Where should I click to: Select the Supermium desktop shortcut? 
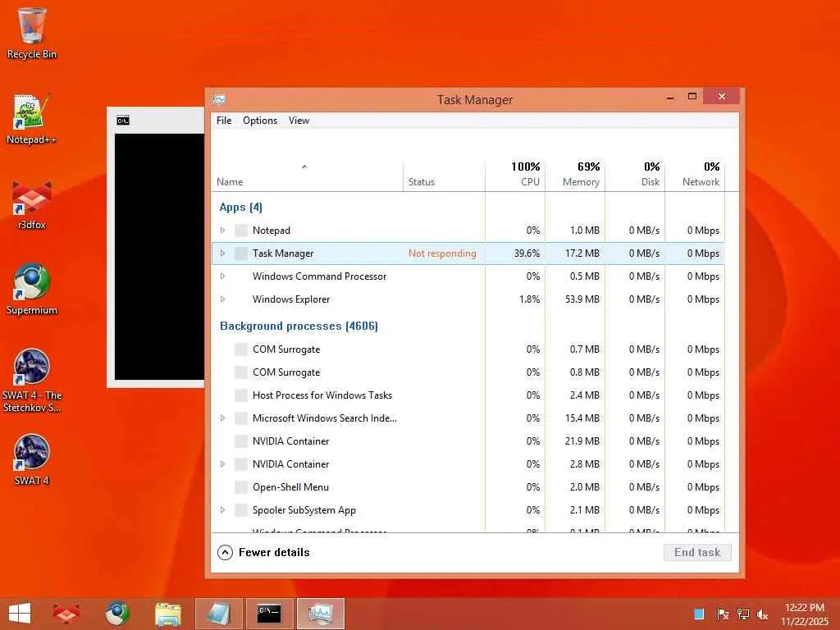tap(32, 290)
